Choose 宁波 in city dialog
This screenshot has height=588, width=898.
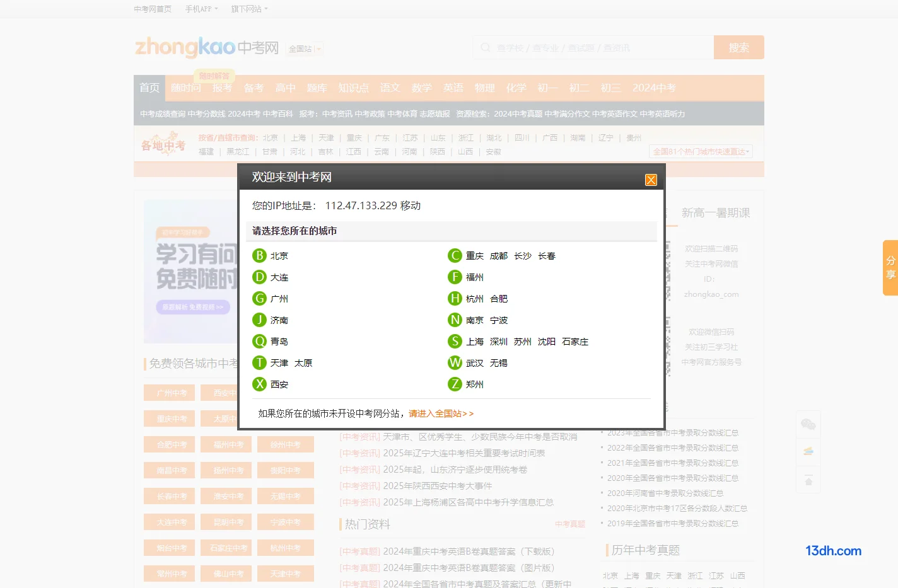pos(499,320)
